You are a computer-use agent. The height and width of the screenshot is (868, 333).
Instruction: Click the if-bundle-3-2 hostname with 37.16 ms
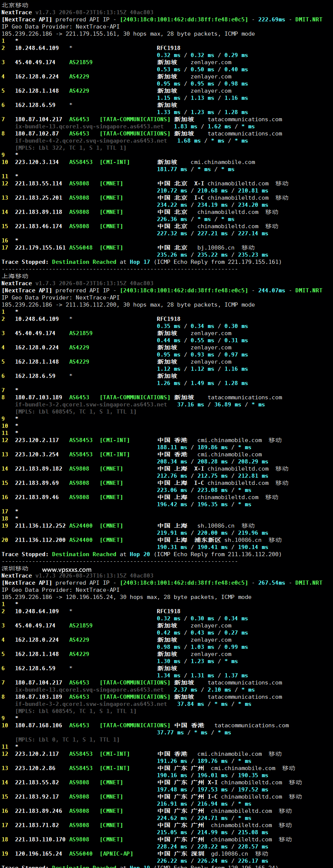pos(91,405)
